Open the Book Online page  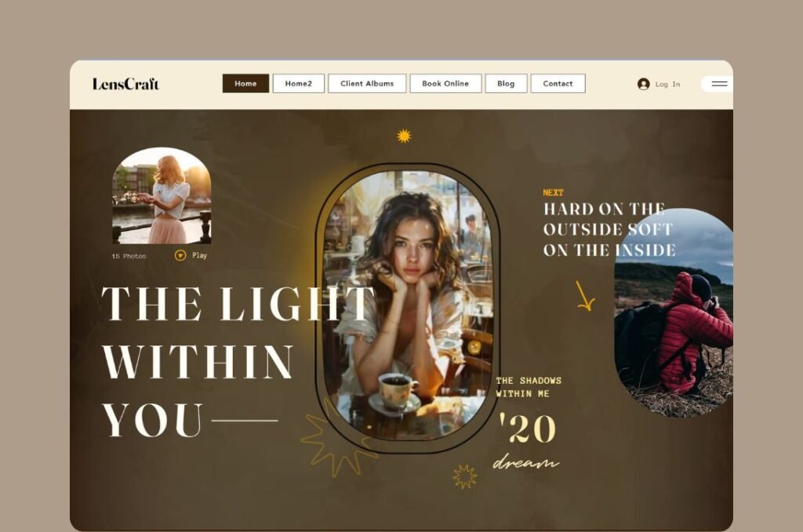tap(445, 83)
